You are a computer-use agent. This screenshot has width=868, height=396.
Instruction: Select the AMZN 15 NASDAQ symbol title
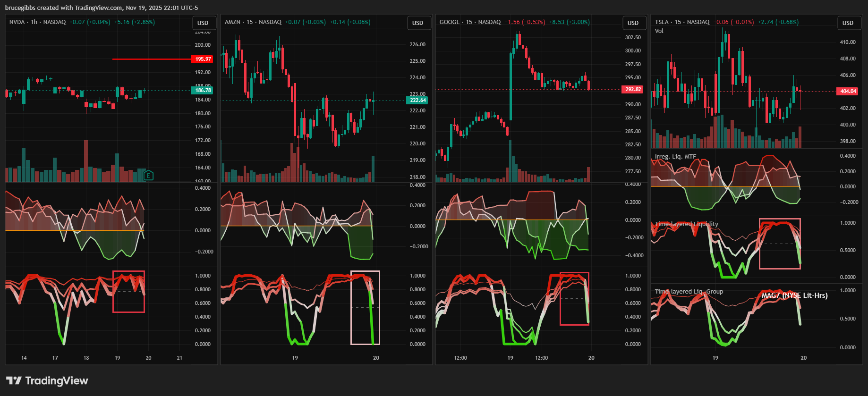(x=253, y=22)
